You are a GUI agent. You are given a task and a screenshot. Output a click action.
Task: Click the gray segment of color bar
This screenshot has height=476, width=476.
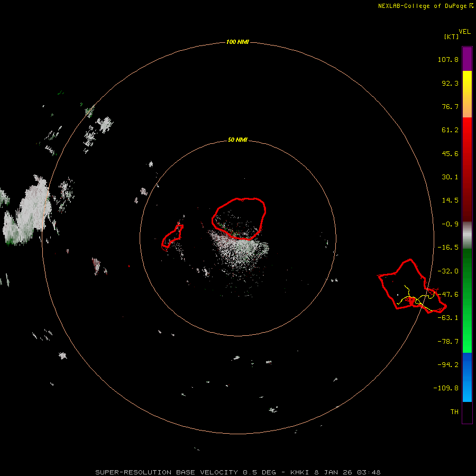click(467, 235)
